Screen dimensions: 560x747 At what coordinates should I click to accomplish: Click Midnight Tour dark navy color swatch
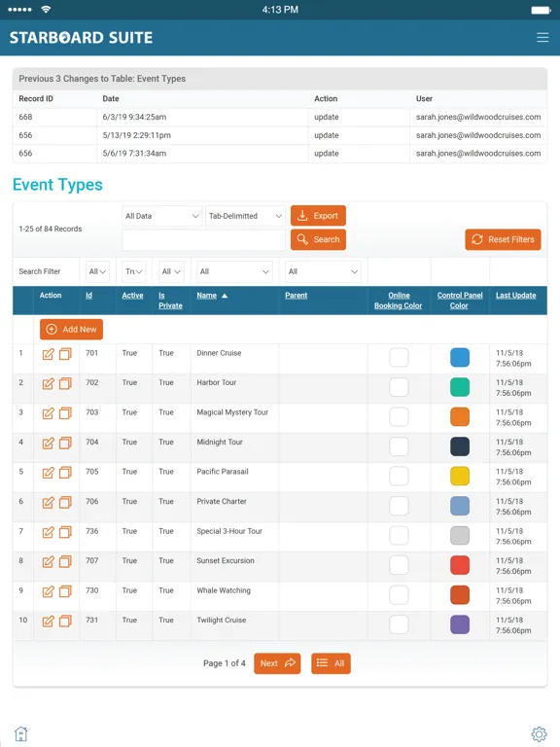tap(460, 446)
